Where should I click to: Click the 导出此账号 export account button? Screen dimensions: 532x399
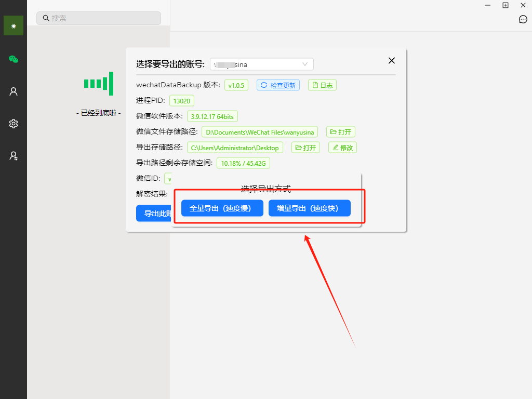pos(155,214)
